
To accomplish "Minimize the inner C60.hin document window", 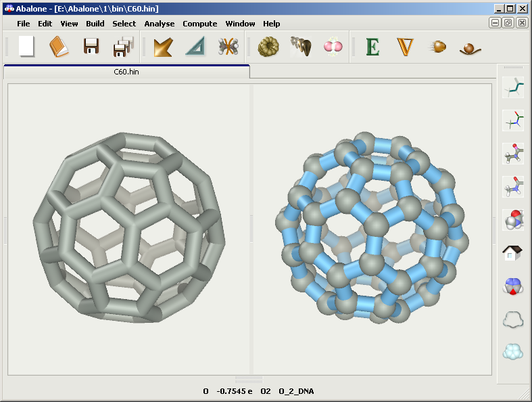I will pyautogui.click(x=495, y=23).
